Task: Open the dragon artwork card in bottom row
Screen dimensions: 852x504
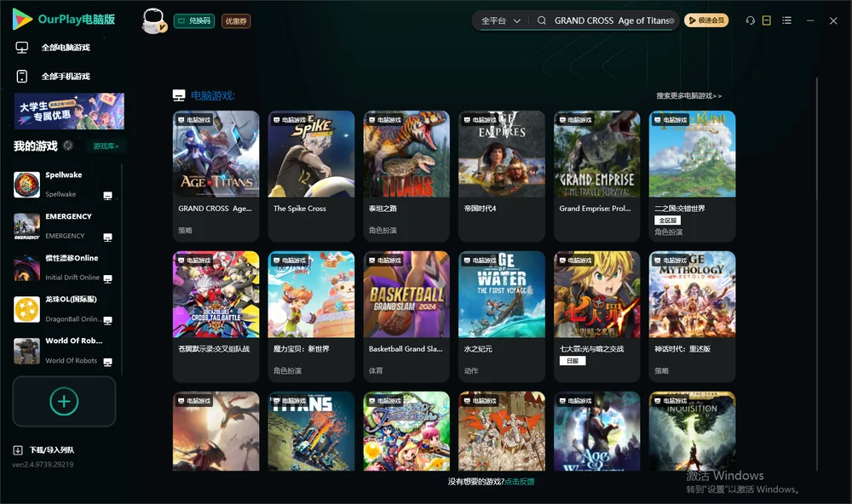Action: (x=216, y=432)
